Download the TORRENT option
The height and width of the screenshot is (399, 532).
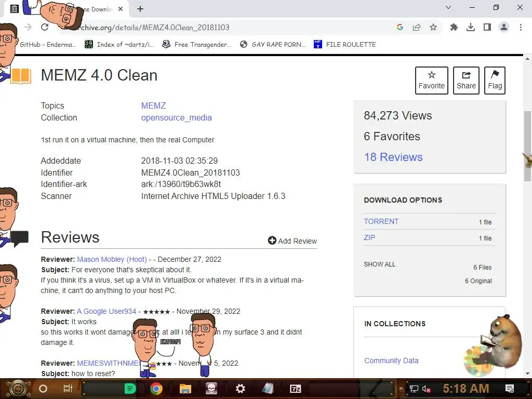click(x=381, y=221)
